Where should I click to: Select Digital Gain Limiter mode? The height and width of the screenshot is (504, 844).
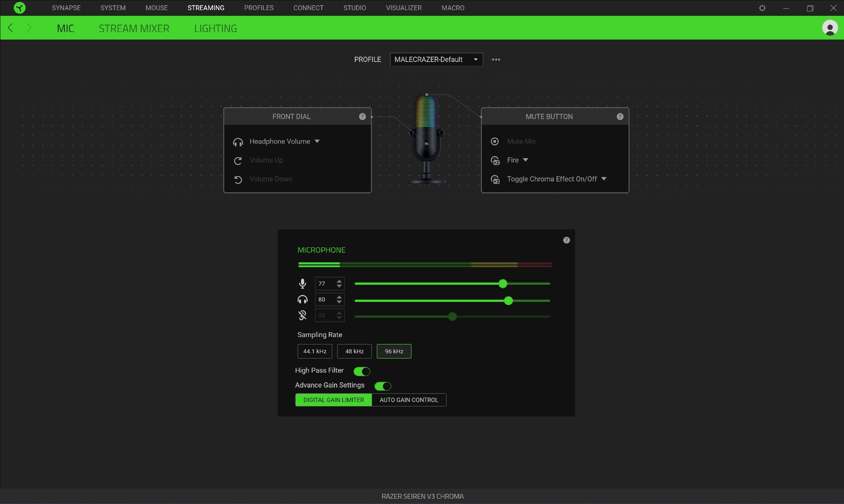[334, 400]
